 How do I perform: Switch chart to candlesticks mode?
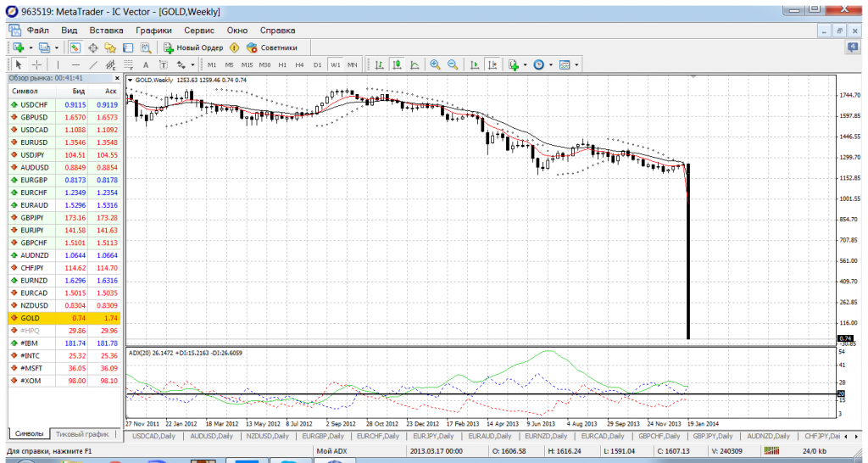[397, 64]
